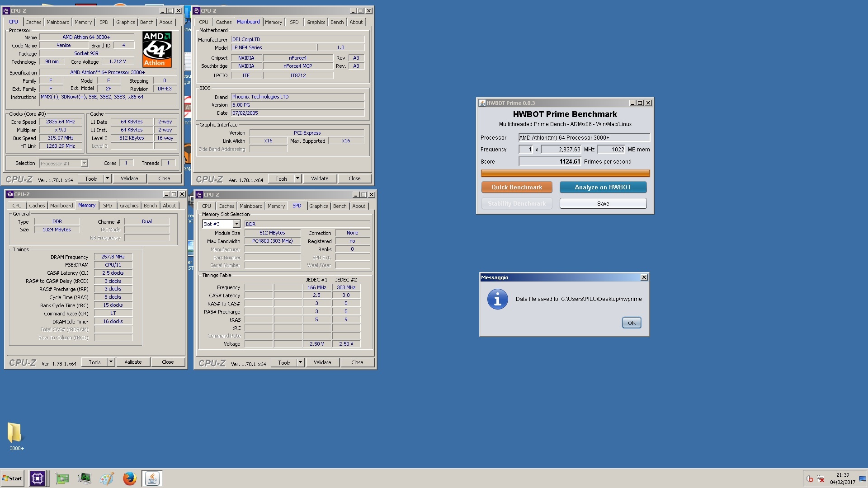Click the CPU-Z CPU window title icon

point(7,10)
